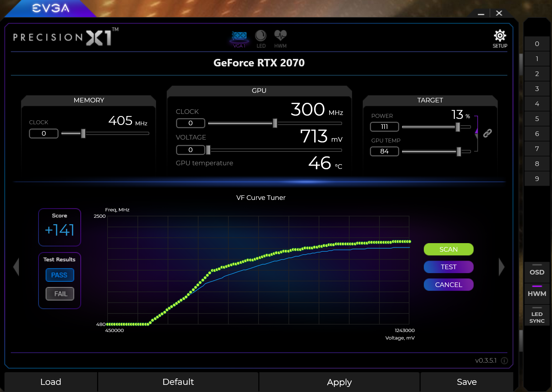Click the FAIL test result button

click(x=60, y=294)
